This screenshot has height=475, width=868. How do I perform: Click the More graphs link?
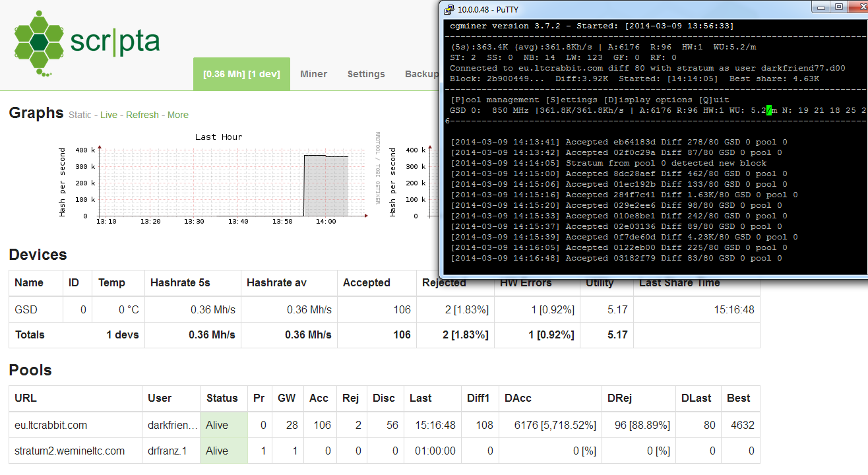tap(178, 115)
